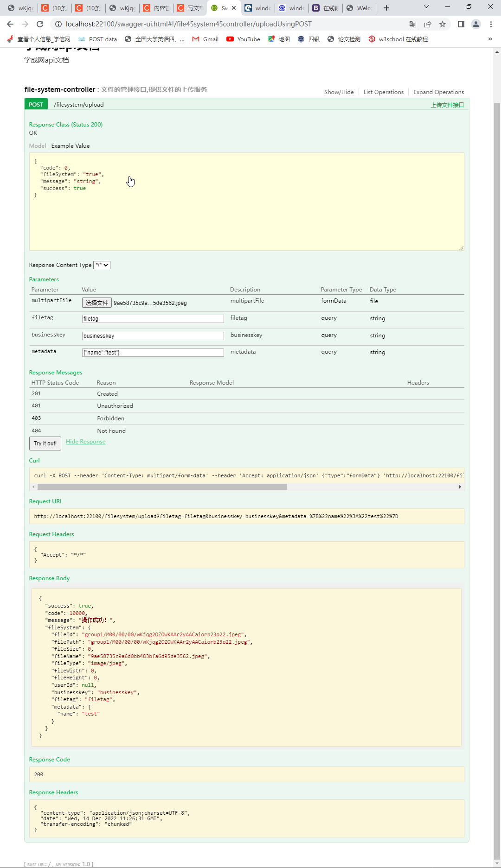501x868 pixels.
Task: Click the 201 Created status row
Action: coord(246,394)
